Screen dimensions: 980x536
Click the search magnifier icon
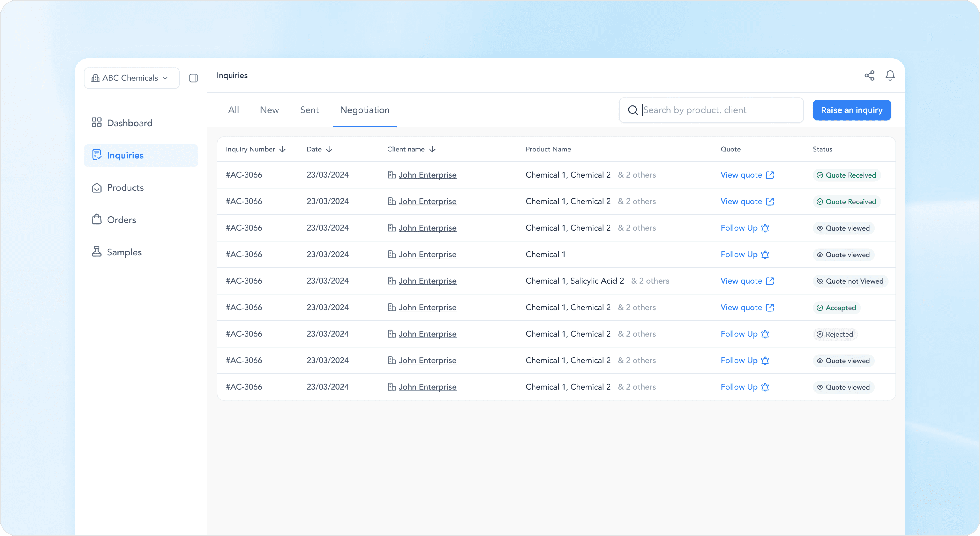pos(633,110)
